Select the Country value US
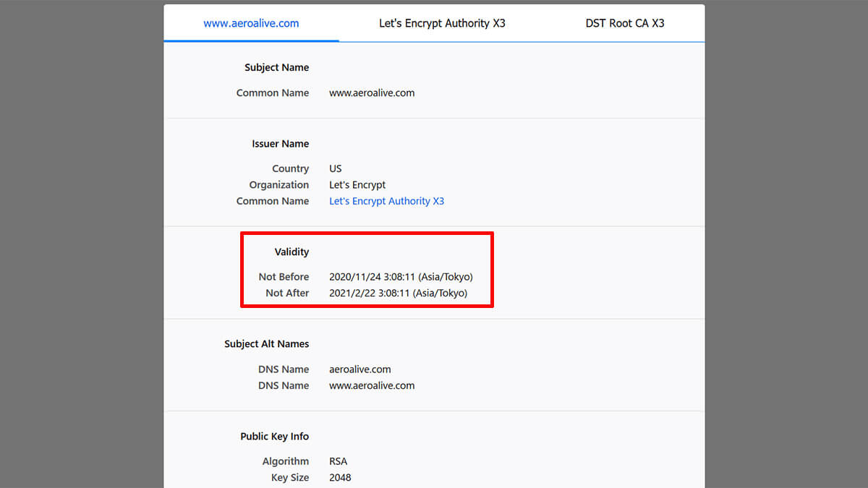868x488 pixels. 336,168
